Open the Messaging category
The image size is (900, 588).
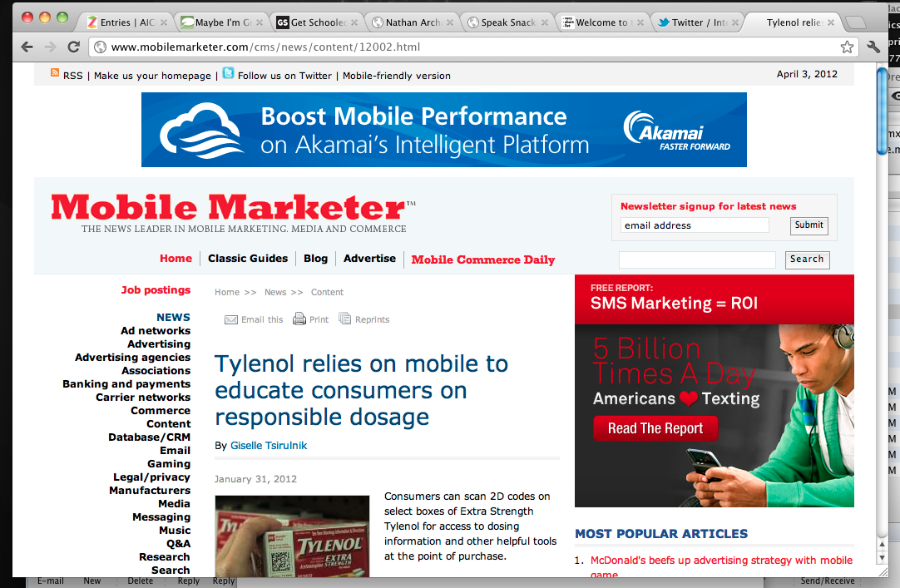[x=161, y=517]
